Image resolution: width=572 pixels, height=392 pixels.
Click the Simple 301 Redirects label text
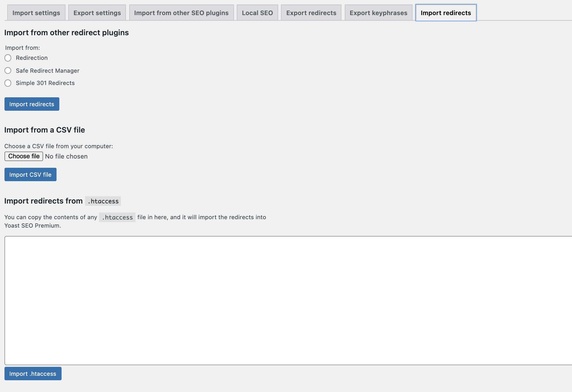[x=45, y=83]
